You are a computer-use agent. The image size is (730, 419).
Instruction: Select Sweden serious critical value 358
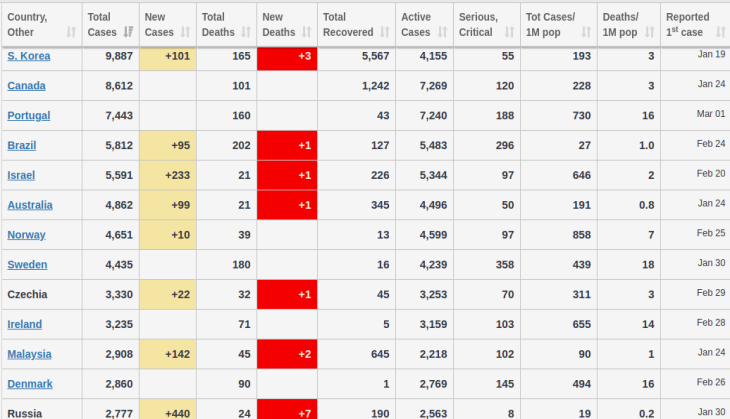point(505,264)
